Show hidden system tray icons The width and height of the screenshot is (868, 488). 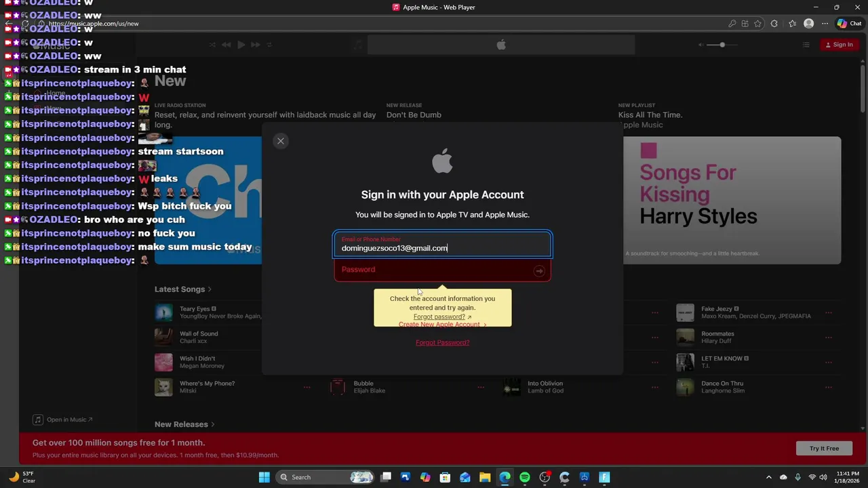click(768, 477)
